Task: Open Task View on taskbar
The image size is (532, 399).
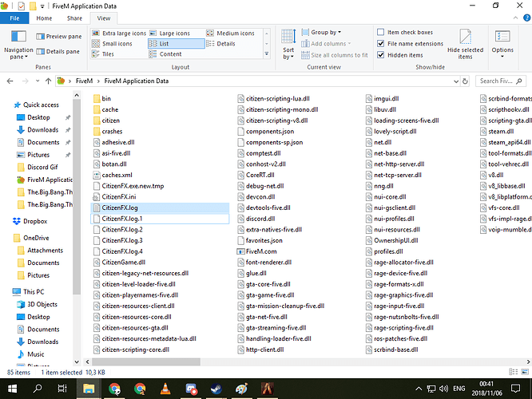Action: (62, 389)
